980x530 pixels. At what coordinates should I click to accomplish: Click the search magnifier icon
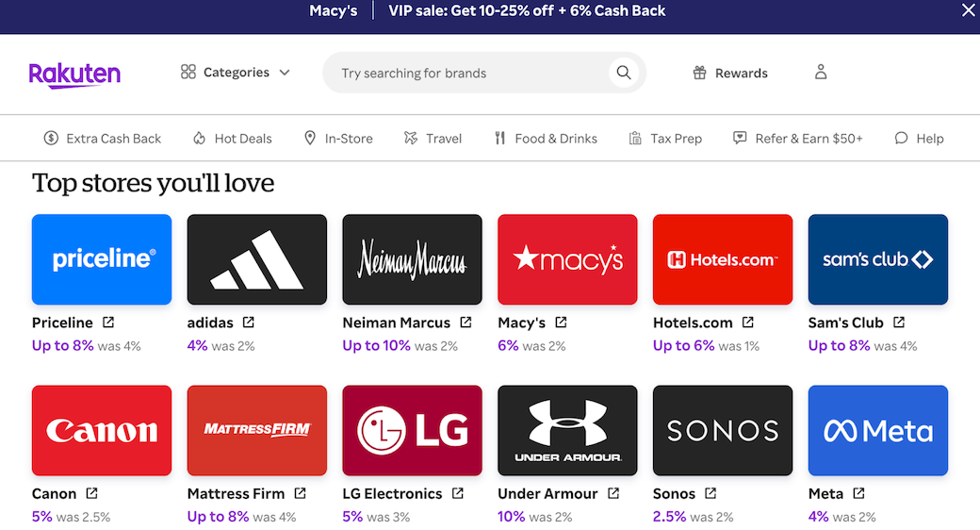coord(623,73)
